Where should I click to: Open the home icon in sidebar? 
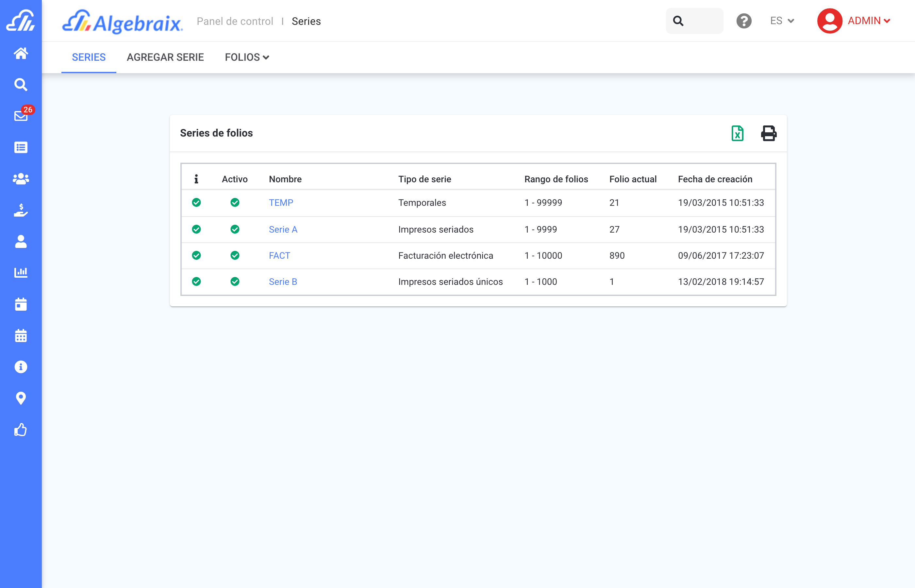click(x=21, y=53)
